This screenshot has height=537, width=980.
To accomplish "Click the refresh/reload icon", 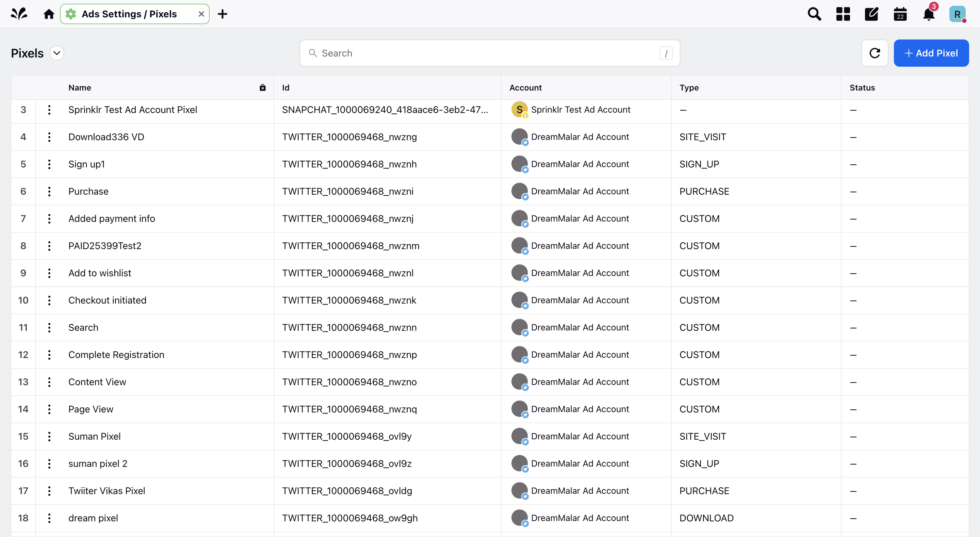I will click(874, 52).
